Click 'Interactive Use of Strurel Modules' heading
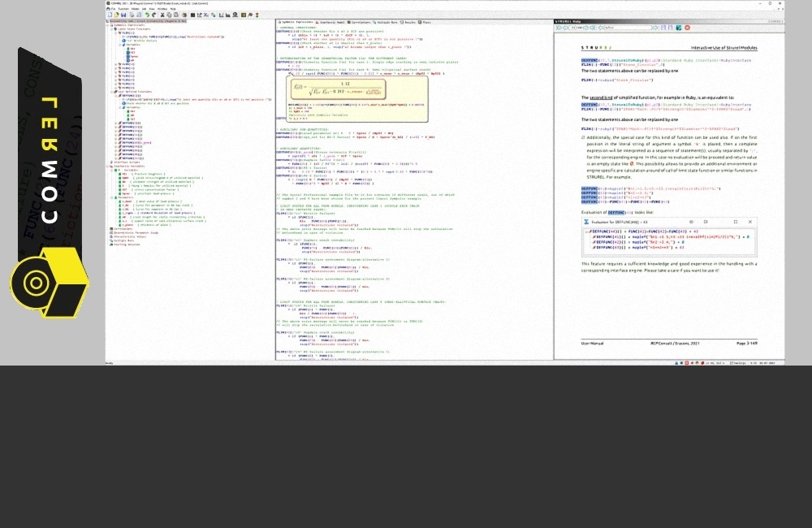The width and height of the screenshot is (812, 528). coord(724,48)
